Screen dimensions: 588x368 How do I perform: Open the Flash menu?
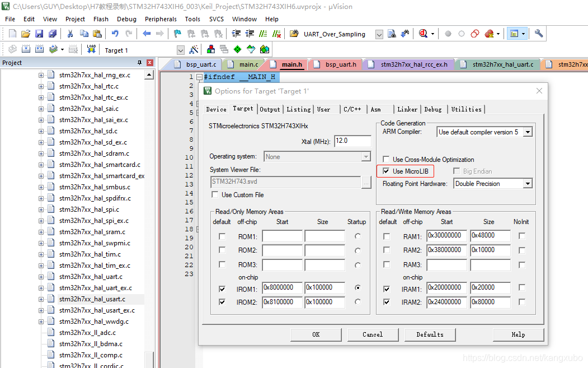tap(101, 19)
